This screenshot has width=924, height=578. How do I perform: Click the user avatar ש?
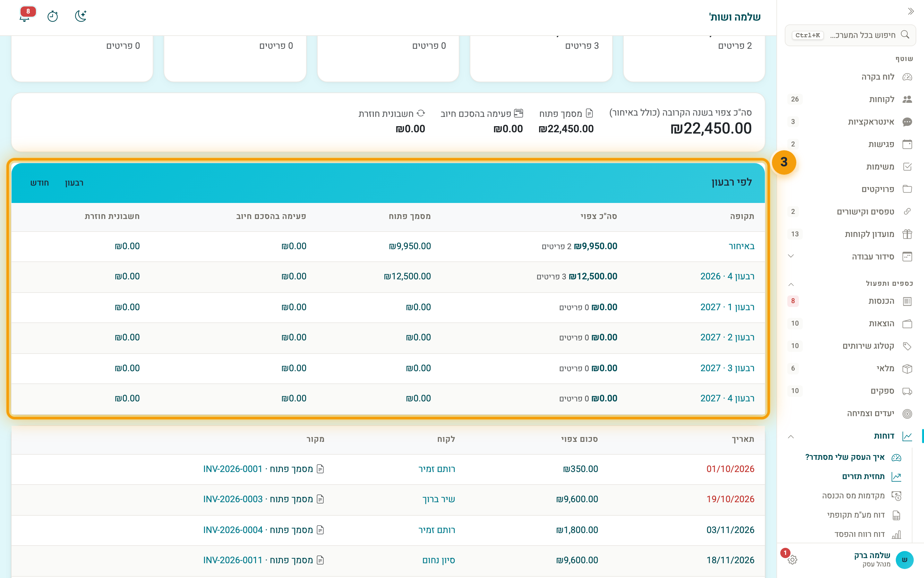[904, 560]
